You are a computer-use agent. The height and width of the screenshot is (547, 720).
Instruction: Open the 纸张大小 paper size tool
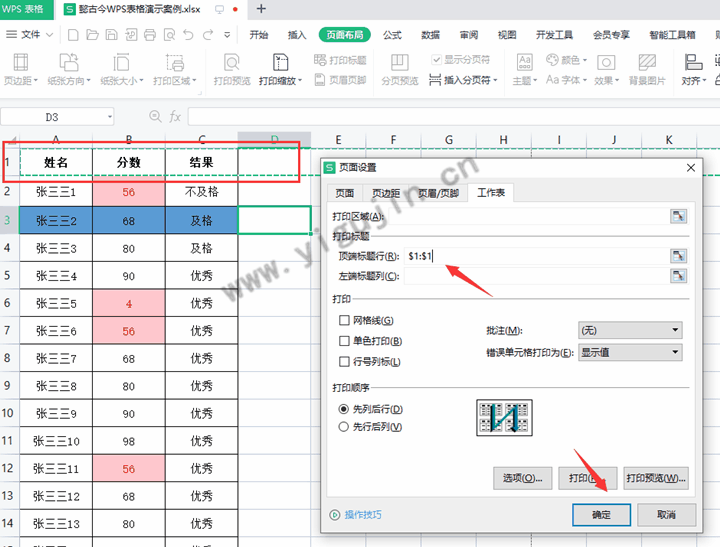(x=122, y=69)
